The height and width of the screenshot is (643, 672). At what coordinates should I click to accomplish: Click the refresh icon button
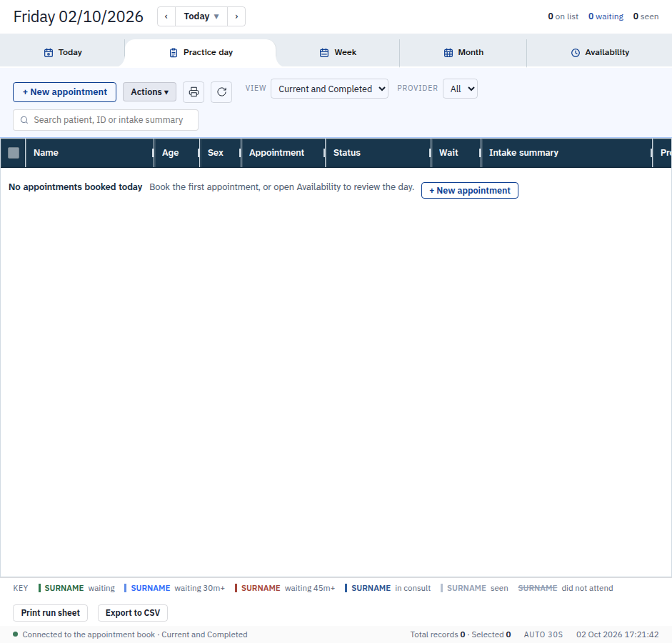(221, 92)
